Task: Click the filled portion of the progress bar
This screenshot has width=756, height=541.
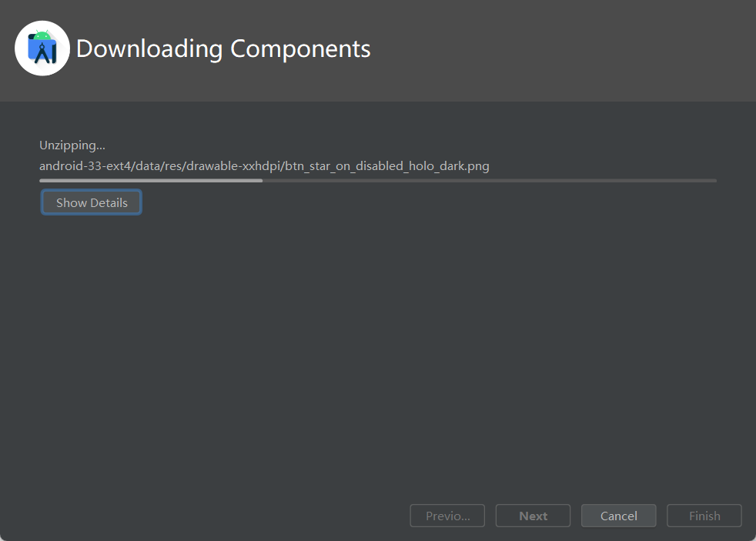Action: (x=150, y=181)
